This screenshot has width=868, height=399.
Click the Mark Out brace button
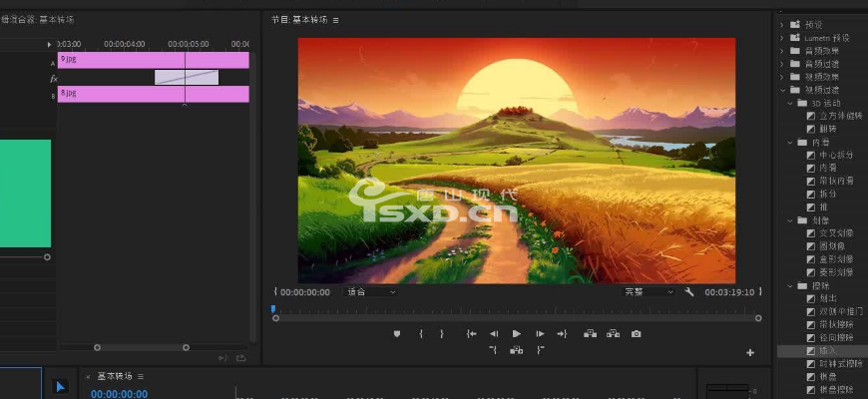pos(442,334)
